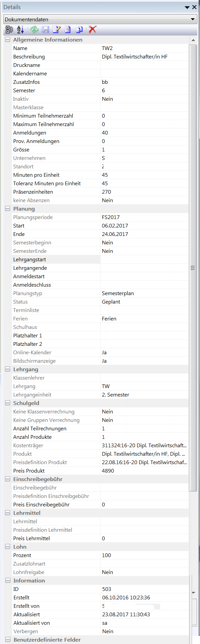Refresh the document data
Image resolution: width=200 pixels, height=644 pixels.
[34, 30]
